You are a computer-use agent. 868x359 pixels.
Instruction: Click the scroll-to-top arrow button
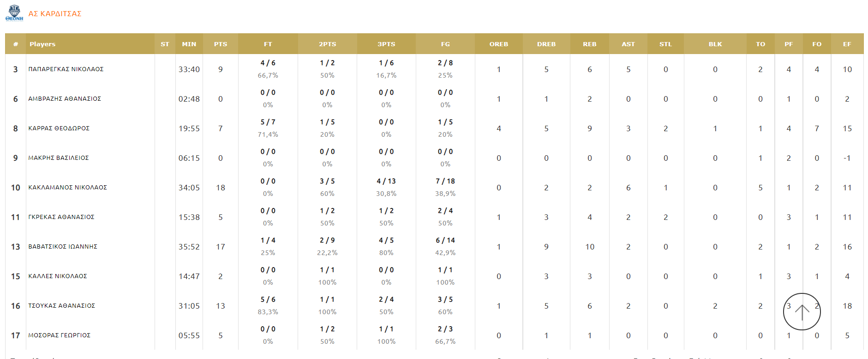[x=802, y=312]
